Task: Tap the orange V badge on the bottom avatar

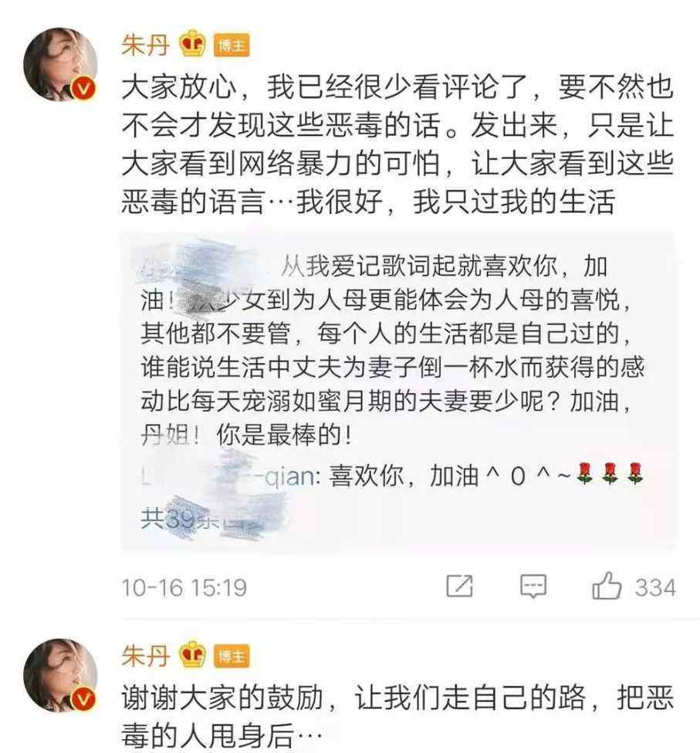Action: click(x=83, y=699)
